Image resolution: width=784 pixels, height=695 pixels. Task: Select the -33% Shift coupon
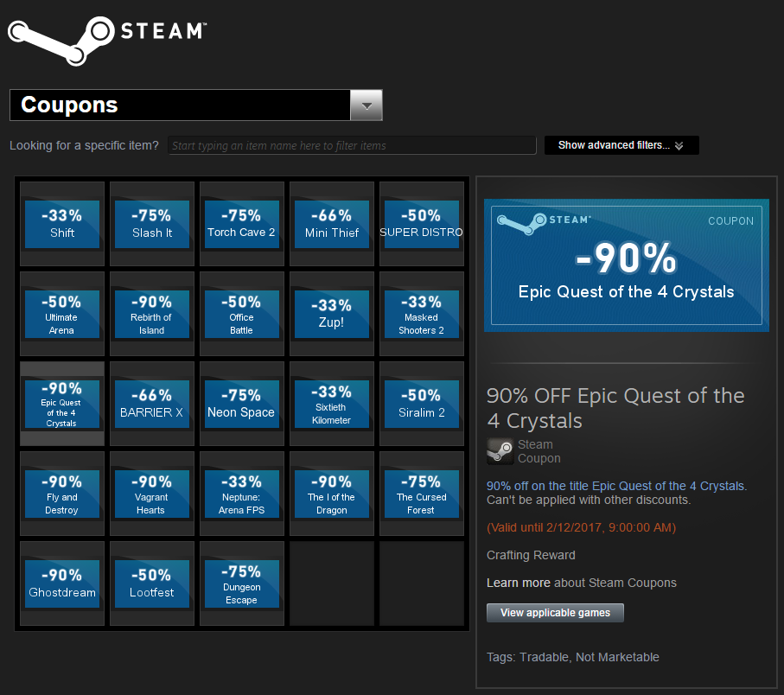pyautogui.click(x=62, y=224)
